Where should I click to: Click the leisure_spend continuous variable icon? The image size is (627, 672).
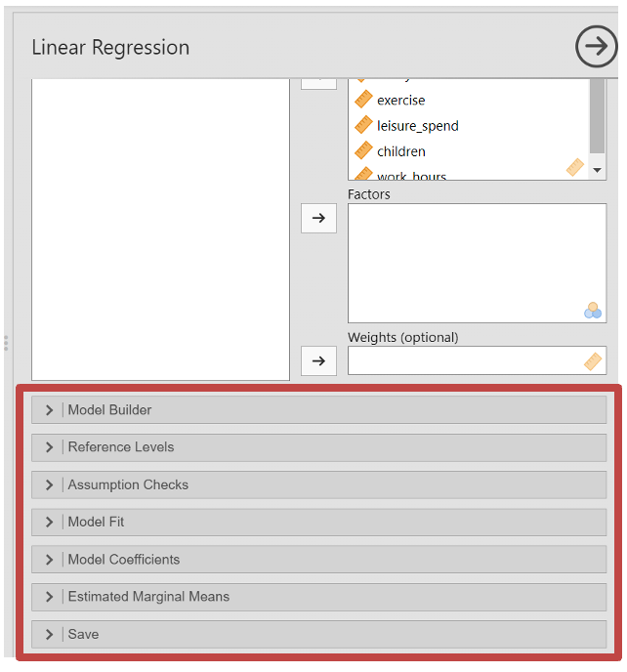click(x=364, y=125)
